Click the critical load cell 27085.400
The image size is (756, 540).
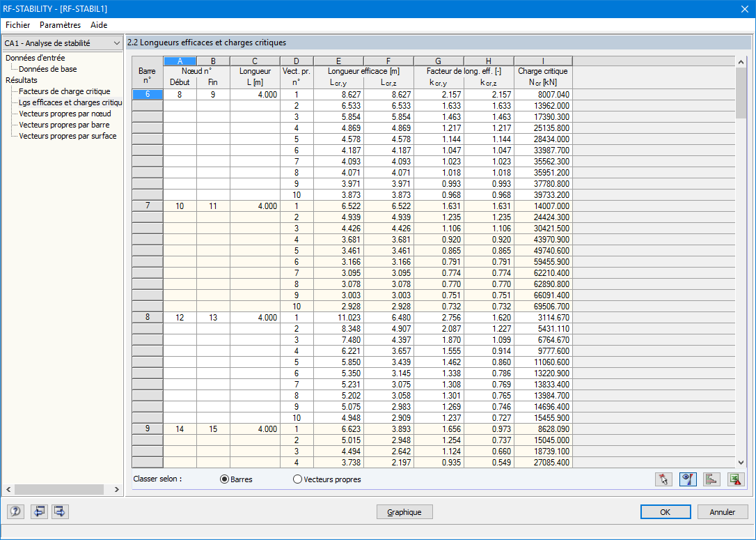(x=543, y=462)
